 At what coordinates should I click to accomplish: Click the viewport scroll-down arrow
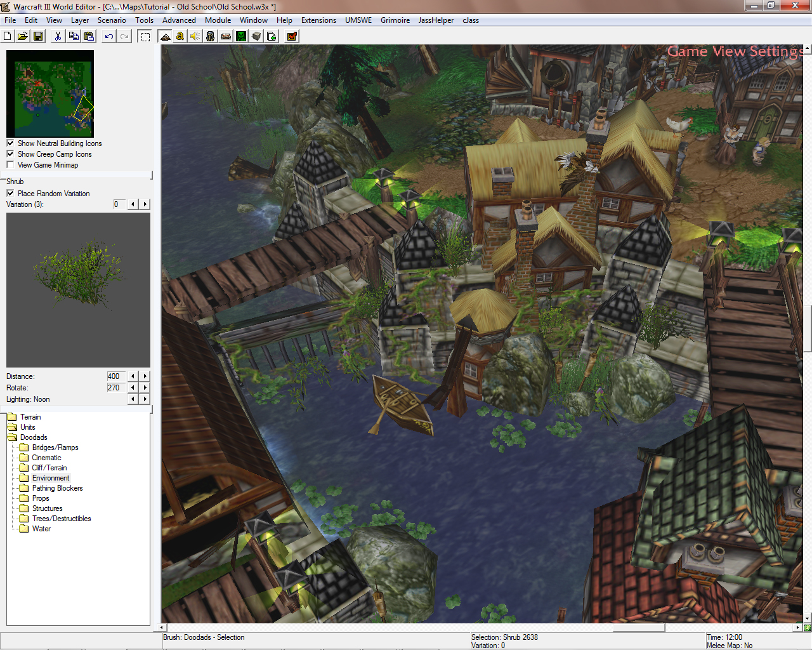pos(807,618)
